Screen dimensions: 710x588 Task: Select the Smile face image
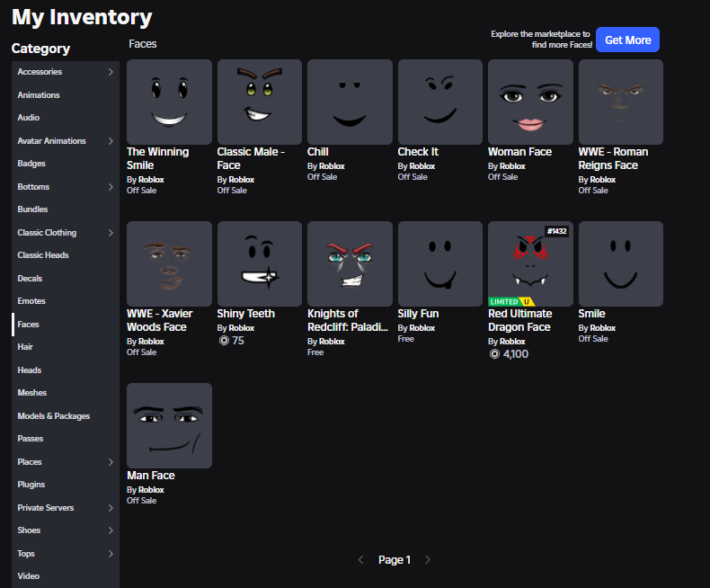pyautogui.click(x=621, y=263)
